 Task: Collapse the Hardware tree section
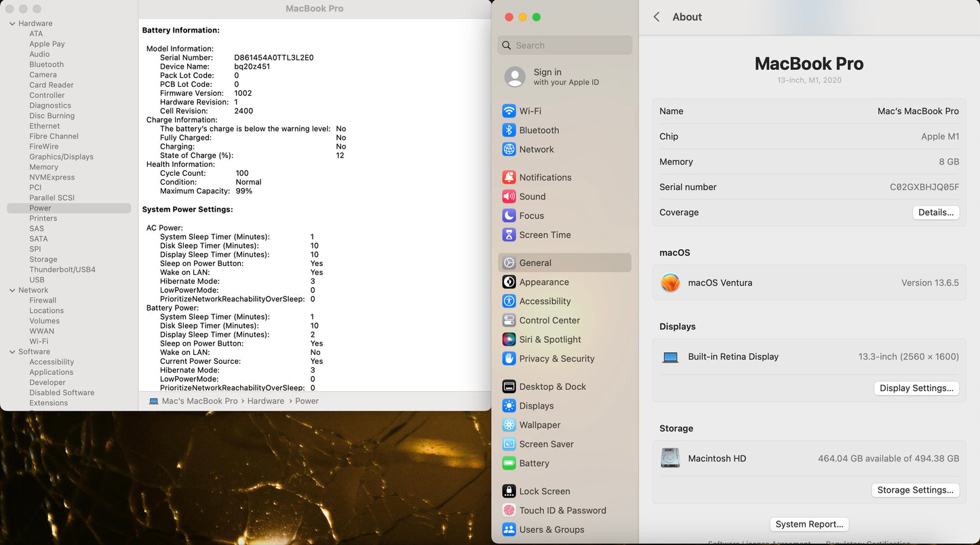[12, 24]
